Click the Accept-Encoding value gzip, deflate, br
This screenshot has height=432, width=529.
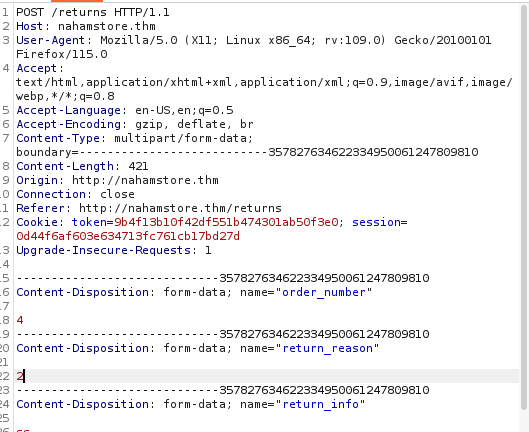[x=194, y=125]
